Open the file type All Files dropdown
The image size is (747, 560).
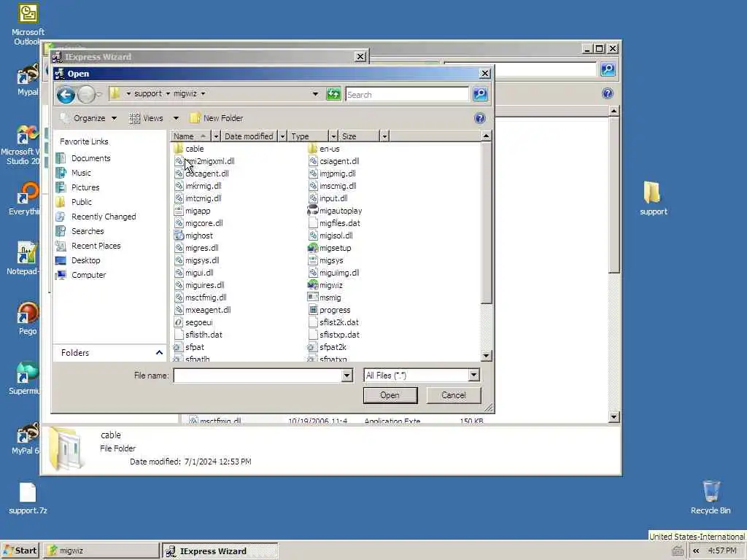click(x=473, y=376)
